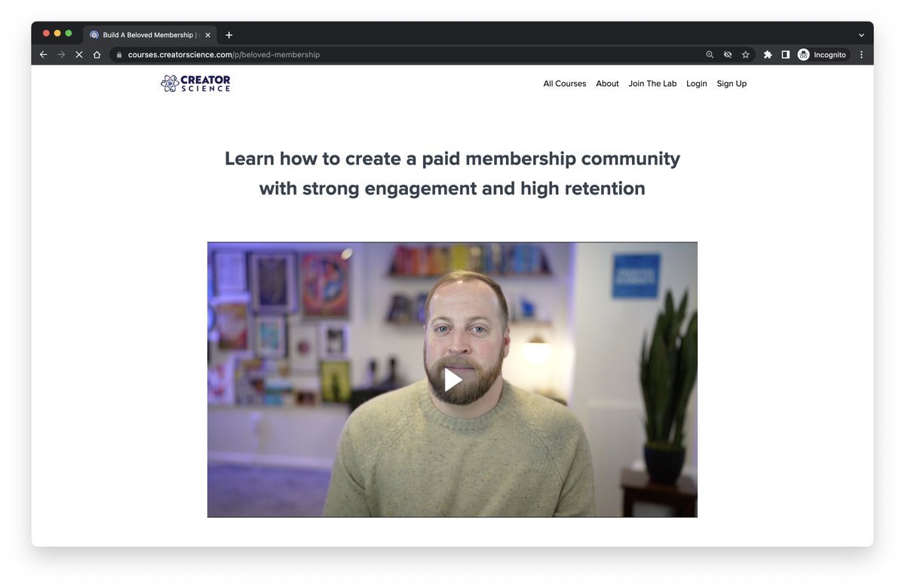905x588 pixels.
Task: Click the zoom magnifier icon in the address bar
Action: pos(709,54)
